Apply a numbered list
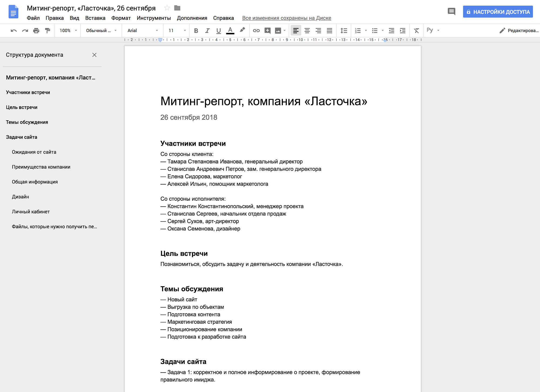Screen dimensions: 540x392 point(358,31)
